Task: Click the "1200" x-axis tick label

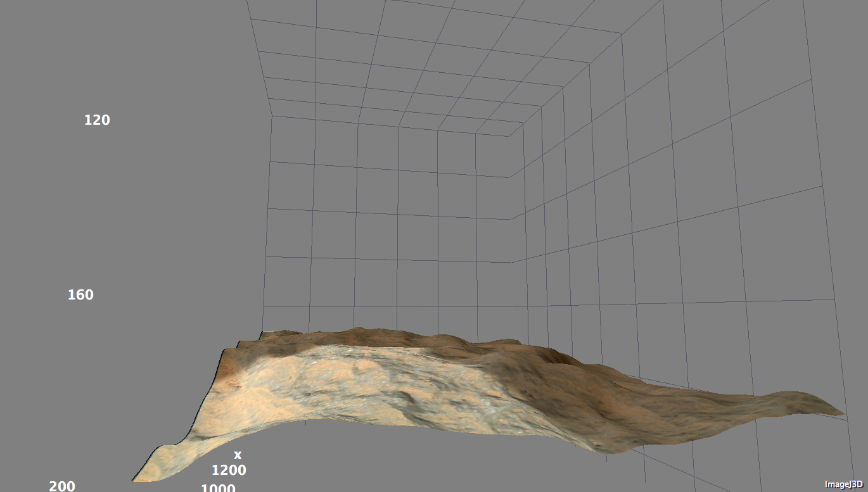Action: 229,470
